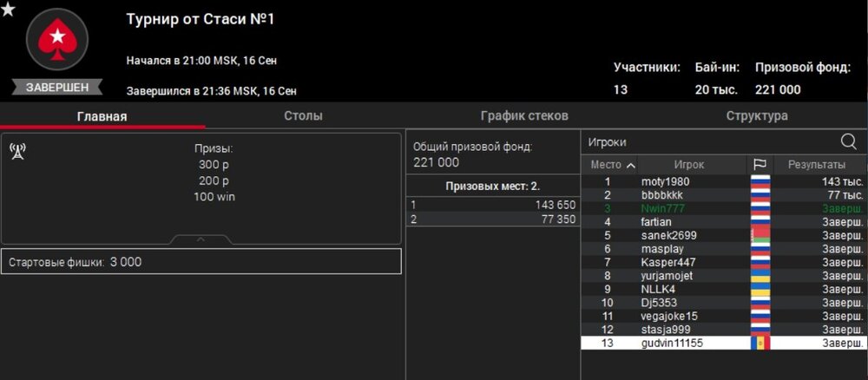Click the first place prize row 143 650
This screenshot has height=380, width=868.
pyautogui.click(x=492, y=205)
